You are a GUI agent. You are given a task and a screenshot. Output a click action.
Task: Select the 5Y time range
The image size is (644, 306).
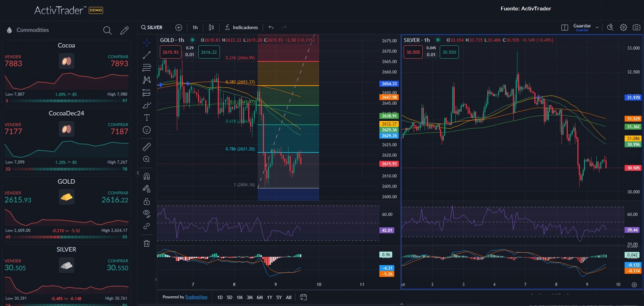[279, 297]
